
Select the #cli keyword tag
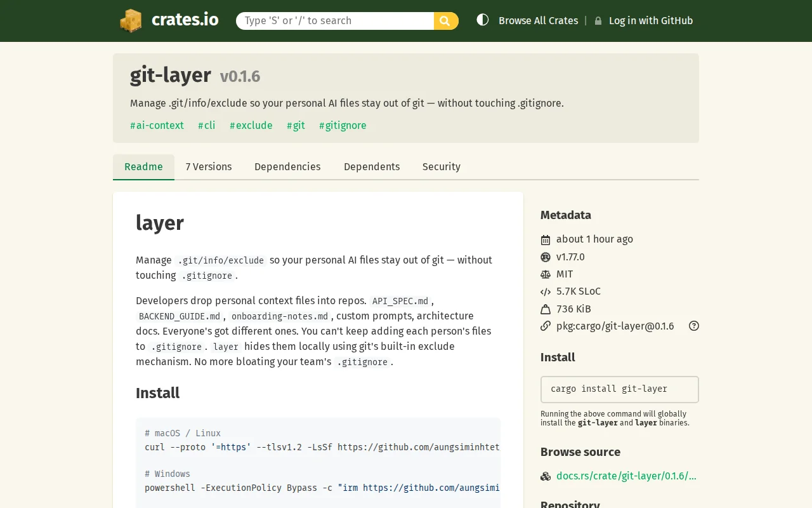(x=207, y=126)
